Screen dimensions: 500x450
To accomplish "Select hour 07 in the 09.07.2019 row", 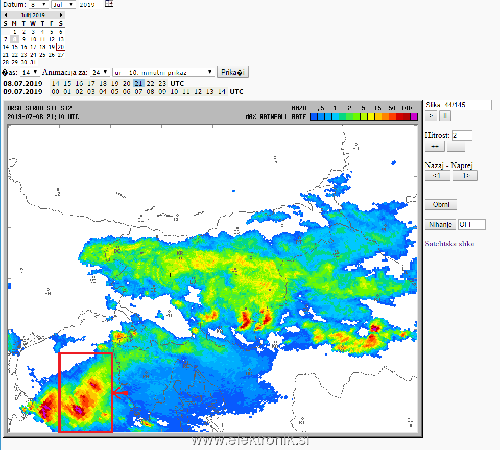I will click(x=138, y=91).
